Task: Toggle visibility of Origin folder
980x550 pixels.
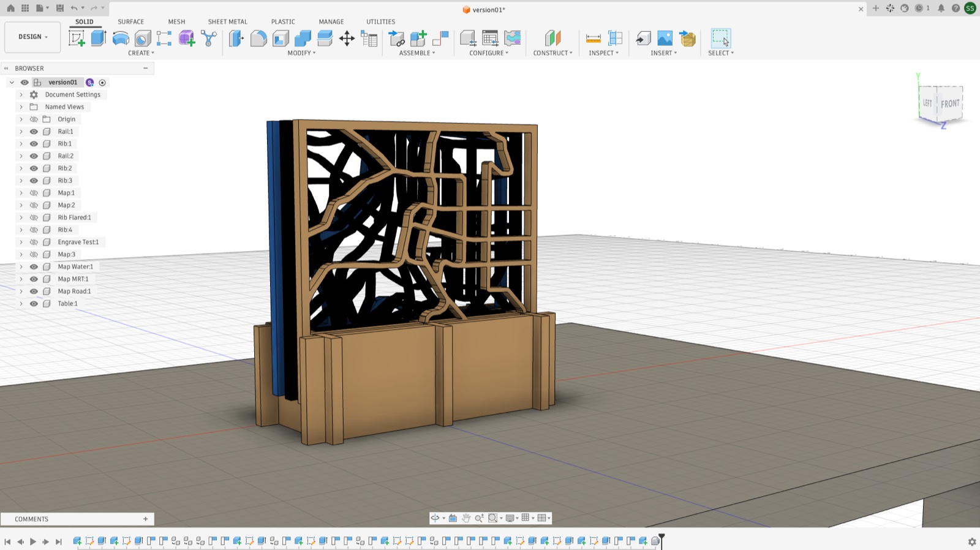Action: click(x=34, y=119)
